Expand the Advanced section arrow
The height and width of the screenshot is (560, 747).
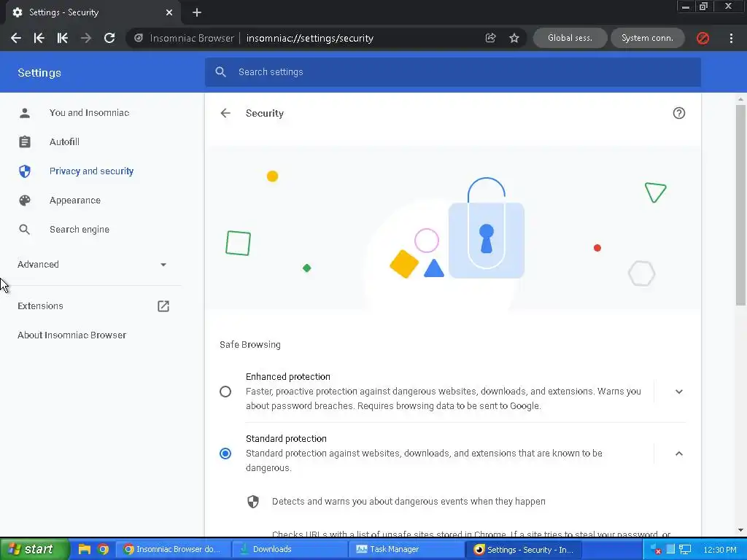tap(163, 265)
